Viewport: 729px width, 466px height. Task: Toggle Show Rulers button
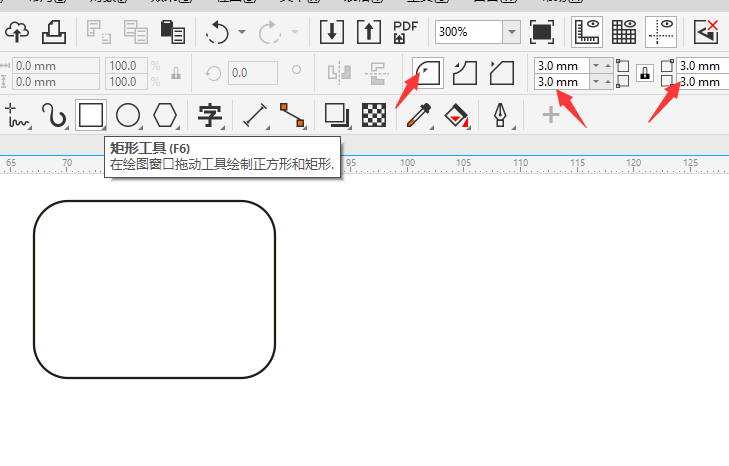click(x=587, y=32)
